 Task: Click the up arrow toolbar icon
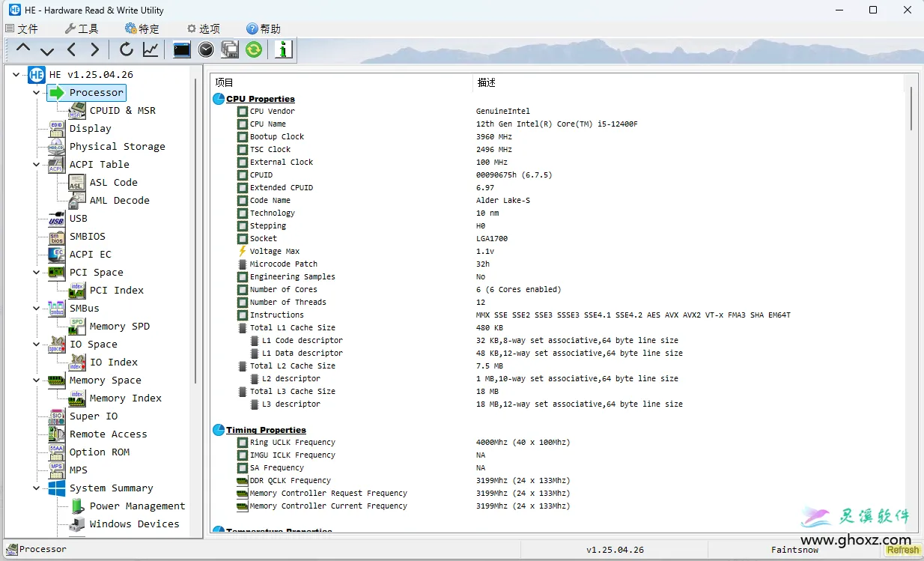tap(23, 50)
